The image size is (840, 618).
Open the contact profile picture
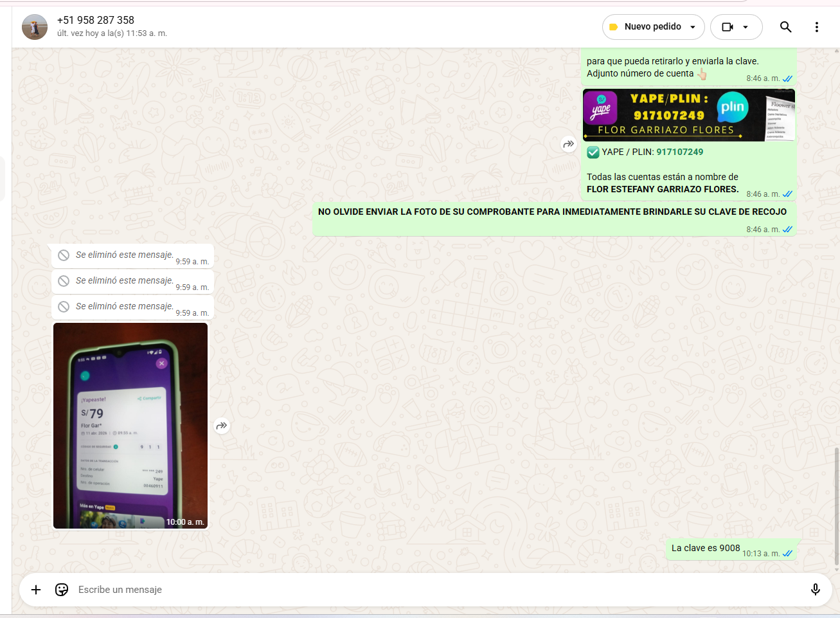click(x=35, y=27)
